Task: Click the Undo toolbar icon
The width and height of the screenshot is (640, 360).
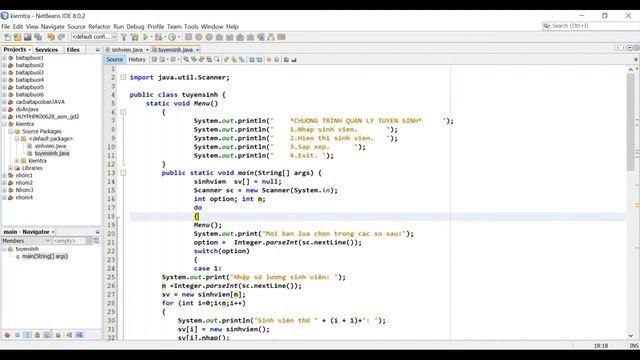Action: pos(51,37)
